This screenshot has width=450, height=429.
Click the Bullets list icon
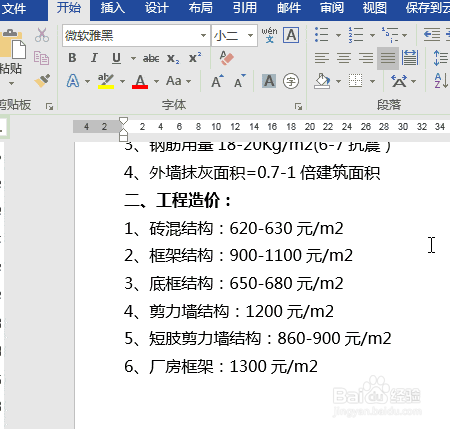point(322,35)
